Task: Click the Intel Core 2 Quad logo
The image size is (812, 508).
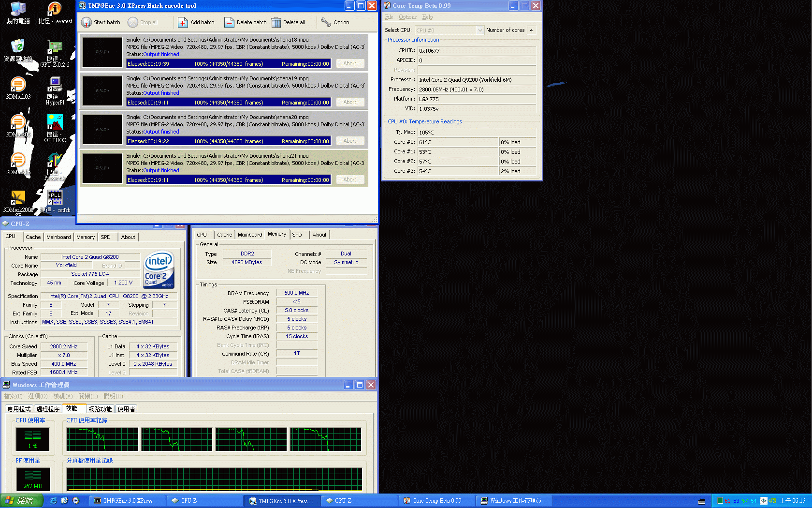Action: coord(159,269)
